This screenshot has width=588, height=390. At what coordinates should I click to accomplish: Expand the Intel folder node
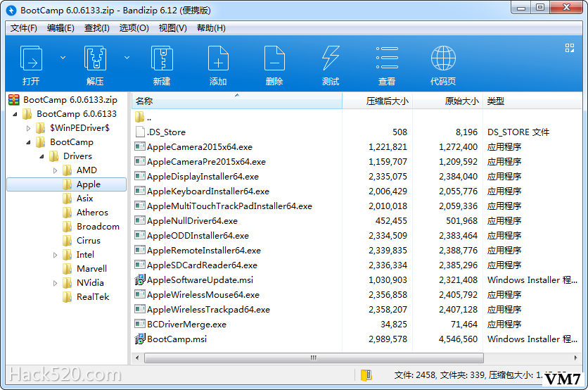[x=55, y=255]
